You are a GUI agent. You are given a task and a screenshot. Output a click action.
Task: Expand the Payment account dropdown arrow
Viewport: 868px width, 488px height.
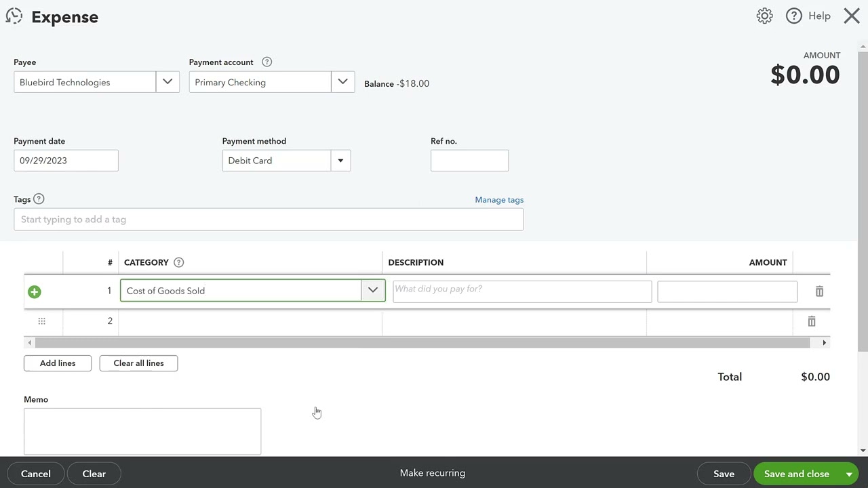pyautogui.click(x=342, y=82)
